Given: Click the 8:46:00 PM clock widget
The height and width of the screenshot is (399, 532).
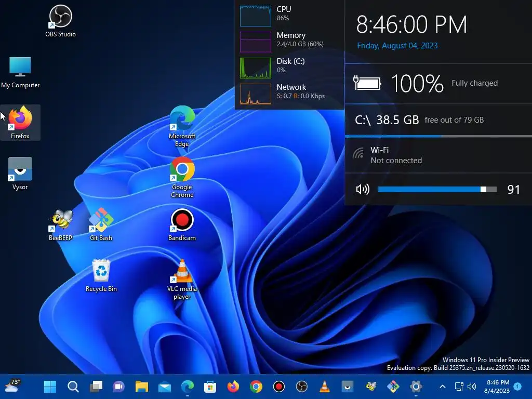Looking at the screenshot, I should click(x=411, y=24).
